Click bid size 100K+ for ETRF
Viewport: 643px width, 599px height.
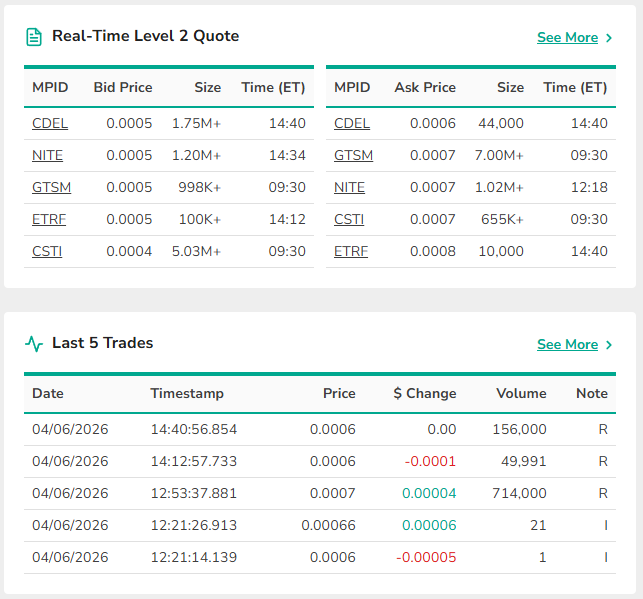click(200, 219)
